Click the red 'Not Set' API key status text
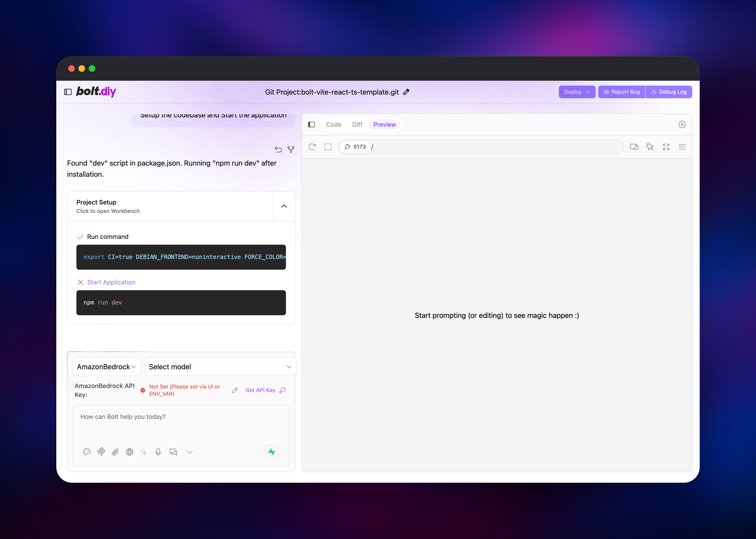The image size is (756, 539). tap(185, 390)
